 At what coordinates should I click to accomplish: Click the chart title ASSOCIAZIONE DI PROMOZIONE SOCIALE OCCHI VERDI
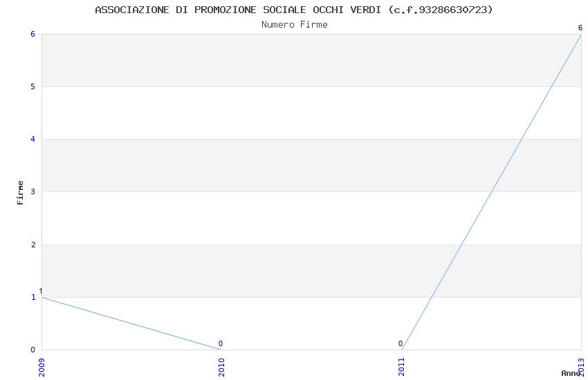click(x=293, y=10)
